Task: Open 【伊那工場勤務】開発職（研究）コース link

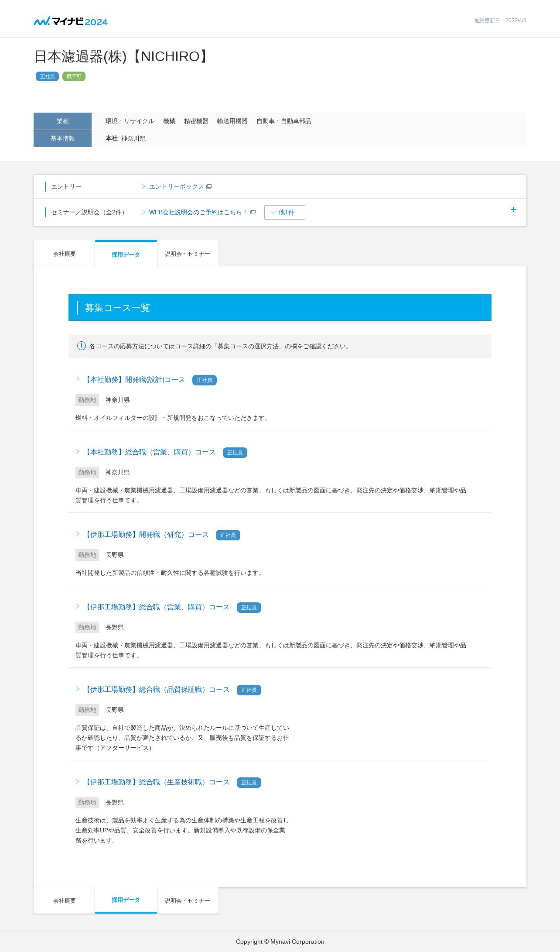Action: tap(146, 535)
